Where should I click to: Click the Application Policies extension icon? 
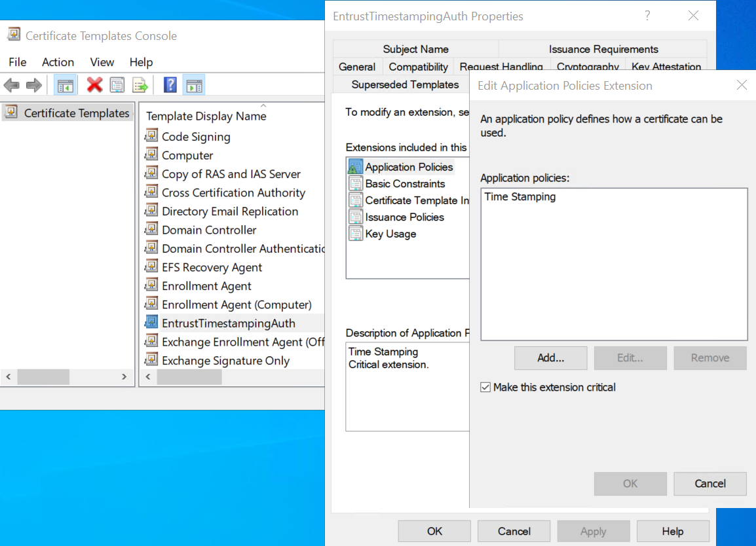pyautogui.click(x=355, y=167)
